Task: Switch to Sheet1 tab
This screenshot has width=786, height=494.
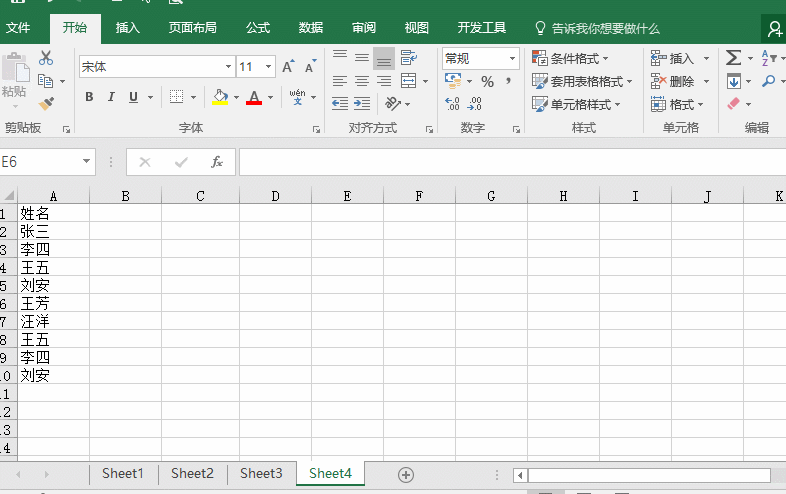Action: (123, 473)
